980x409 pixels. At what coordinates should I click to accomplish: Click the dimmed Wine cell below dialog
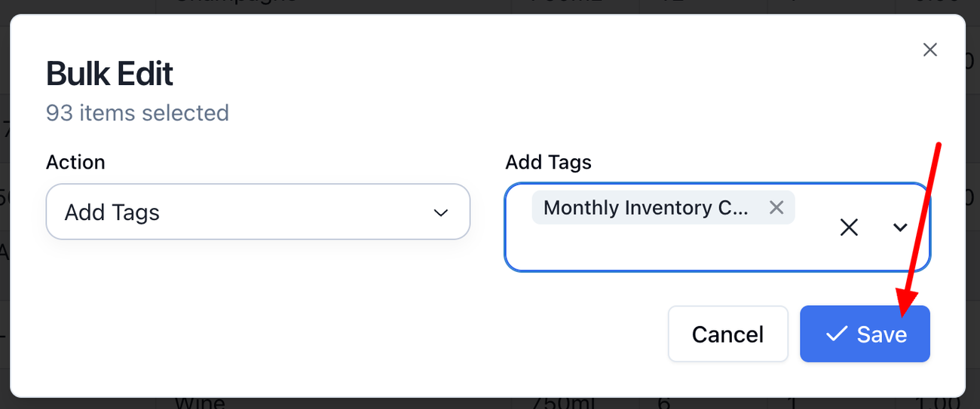pyautogui.click(x=200, y=403)
